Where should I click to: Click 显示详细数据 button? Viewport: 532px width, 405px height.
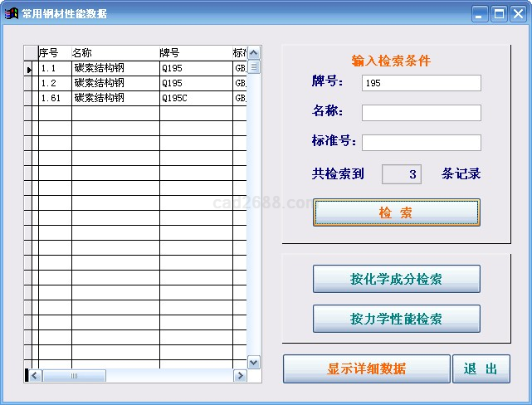(366, 368)
